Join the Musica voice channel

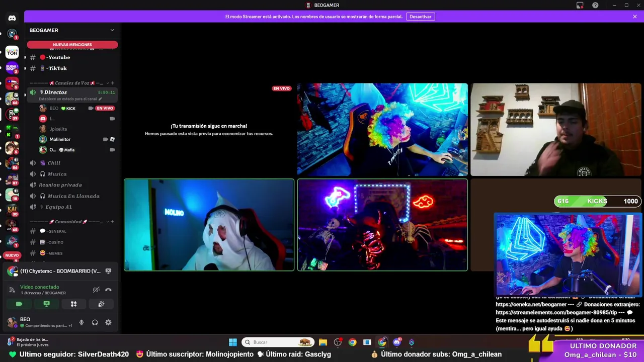click(x=72, y=174)
